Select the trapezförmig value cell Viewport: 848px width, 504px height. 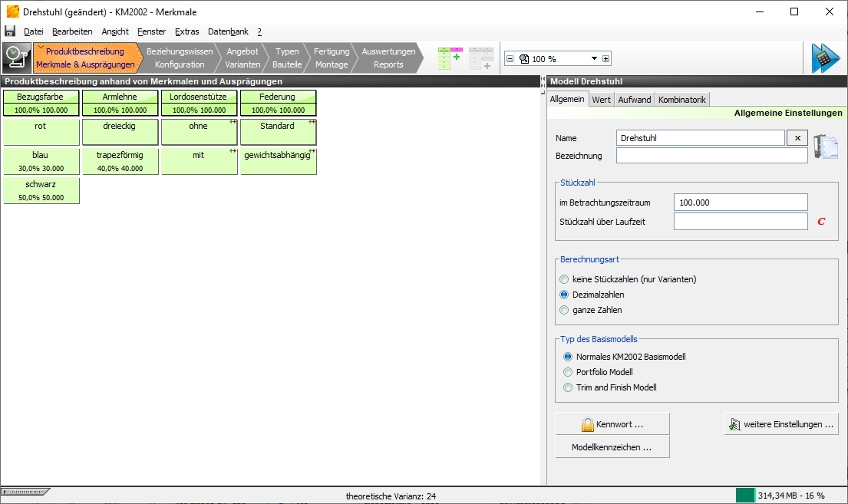click(x=120, y=161)
